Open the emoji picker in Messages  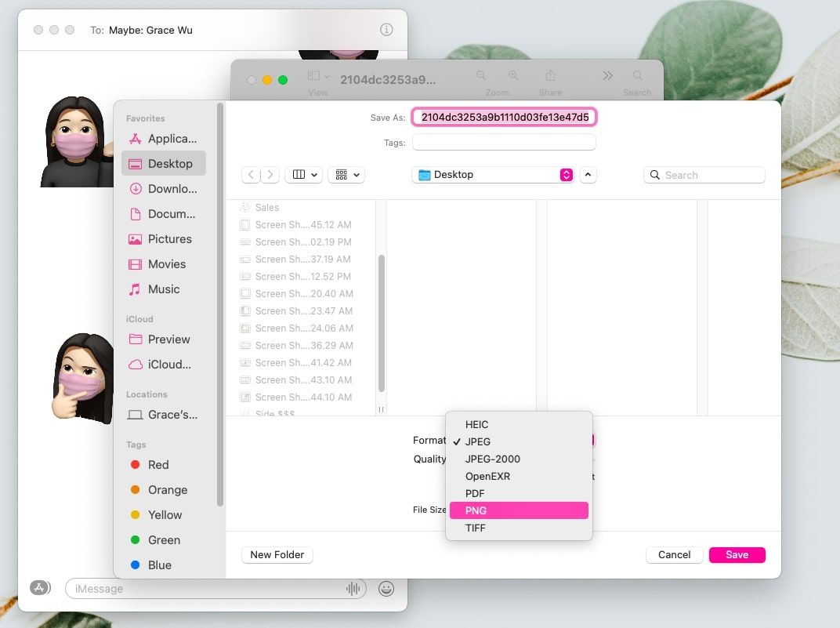[x=386, y=588]
